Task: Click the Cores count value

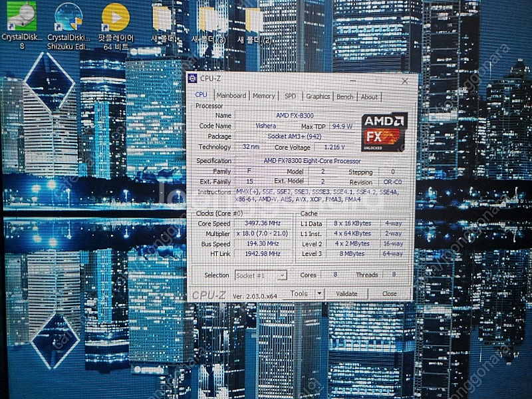Action: 335,274
